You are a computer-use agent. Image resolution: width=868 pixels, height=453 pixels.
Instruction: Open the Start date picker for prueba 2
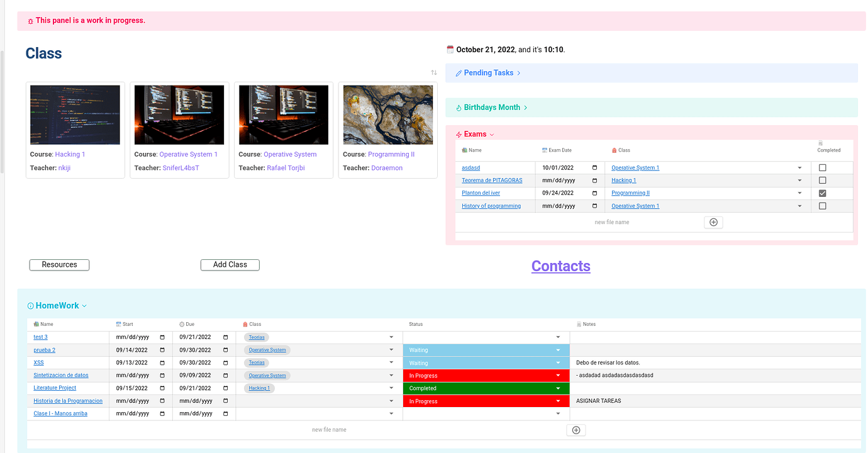pos(162,350)
